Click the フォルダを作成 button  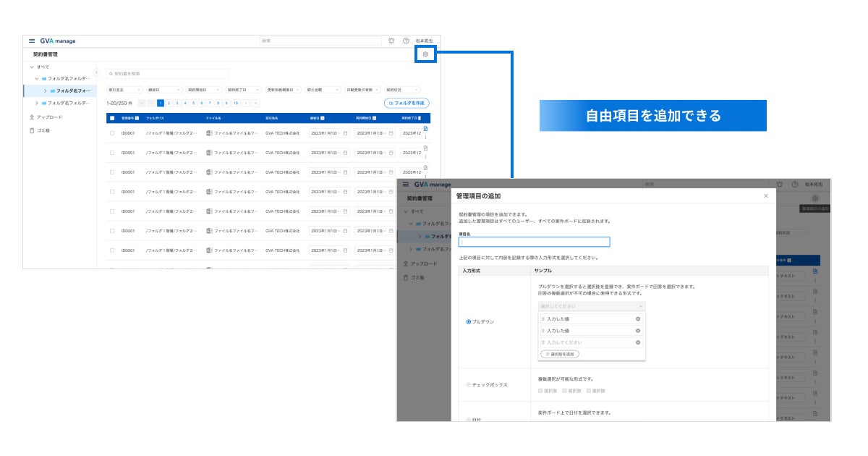tap(407, 104)
